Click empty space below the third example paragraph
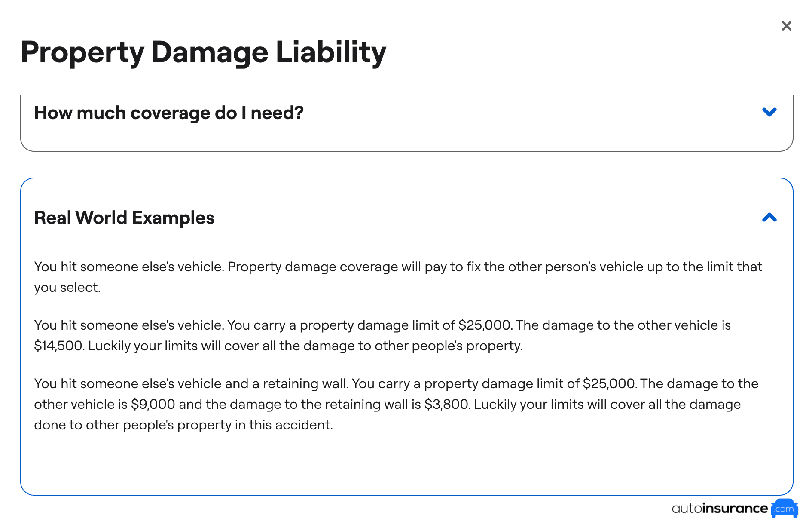Screen dimensions: 812x521 (406, 464)
